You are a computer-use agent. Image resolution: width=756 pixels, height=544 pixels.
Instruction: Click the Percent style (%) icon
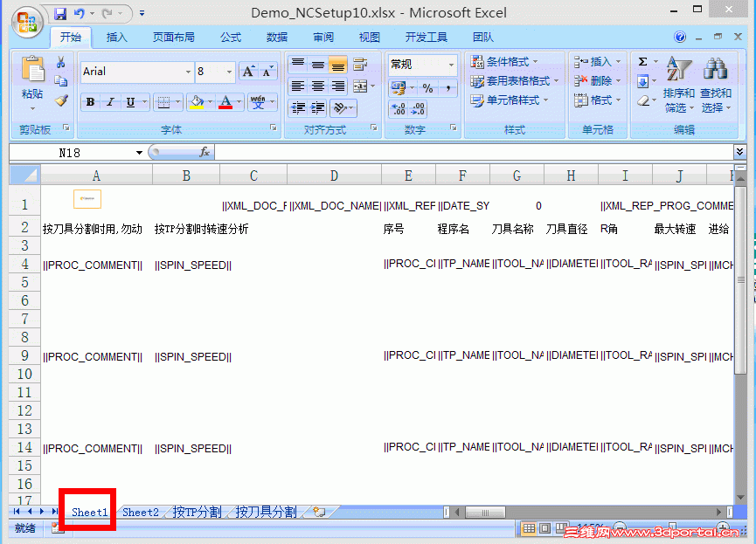pyautogui.click(x=428, y=87)
